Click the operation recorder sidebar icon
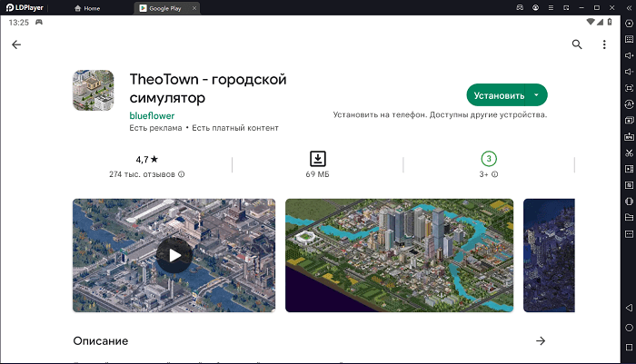This screenshot has width=636, height=364. point(629,185)
